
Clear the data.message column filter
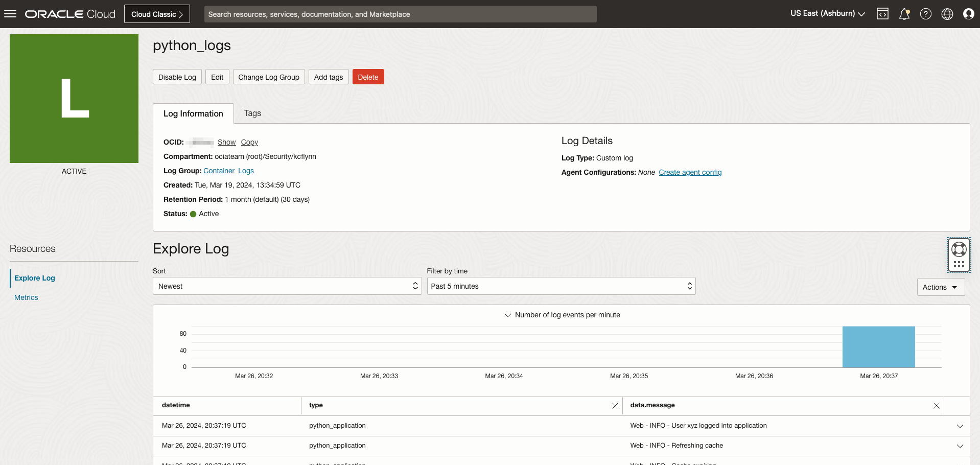point(936,405)
